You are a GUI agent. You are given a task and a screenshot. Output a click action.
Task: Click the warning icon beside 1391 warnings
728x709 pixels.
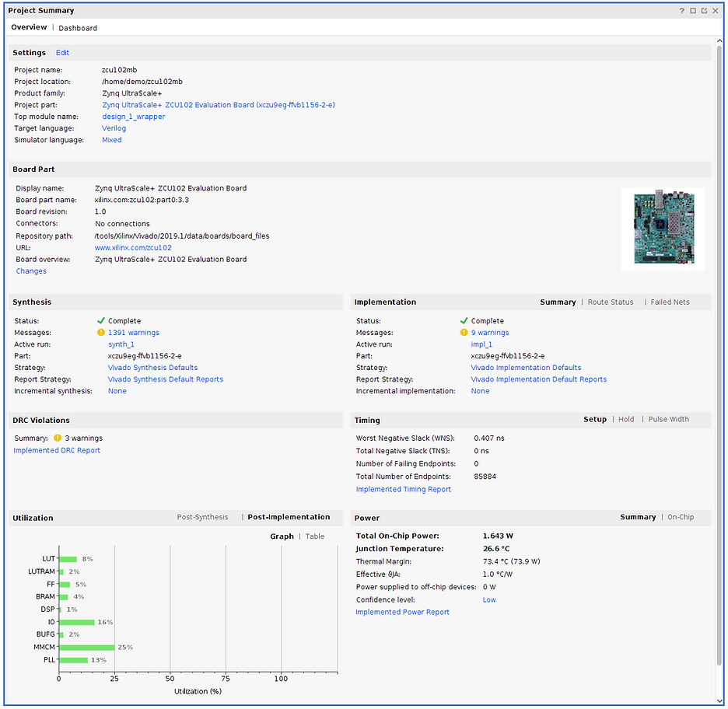pos(100,332)
